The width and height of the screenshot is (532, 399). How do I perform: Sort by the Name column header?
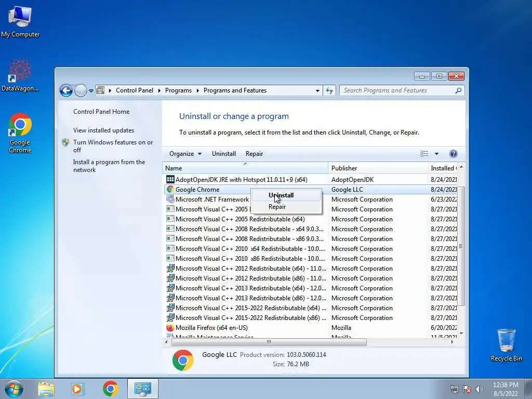click(x=245, y=168)
